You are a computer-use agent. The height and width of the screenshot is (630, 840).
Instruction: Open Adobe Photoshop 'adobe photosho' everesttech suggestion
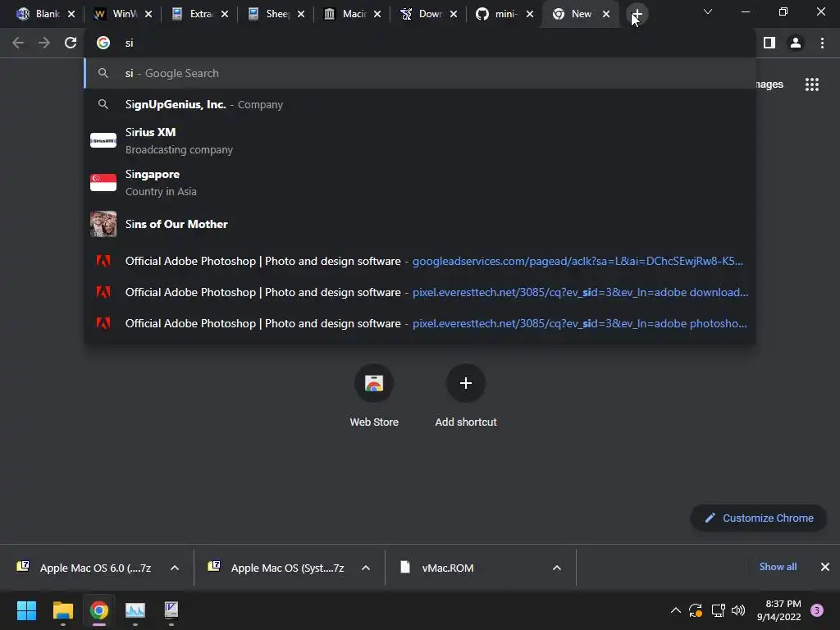coord(420,323)
